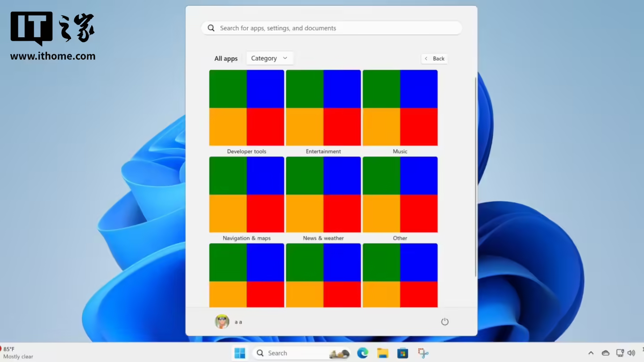Show hidden icons with tray chevron
This screenshot has width=644, height=362.
[x=591, y=353]
